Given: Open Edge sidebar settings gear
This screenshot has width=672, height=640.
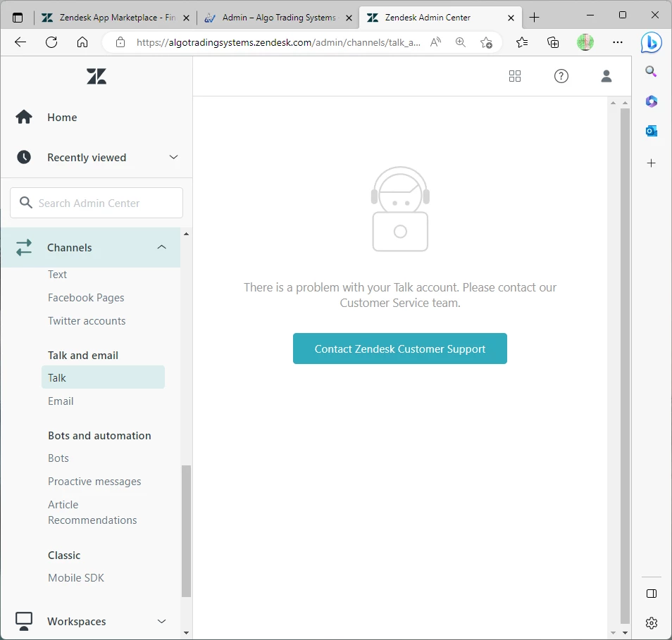Looking at the screenshot, I should 652,623.
